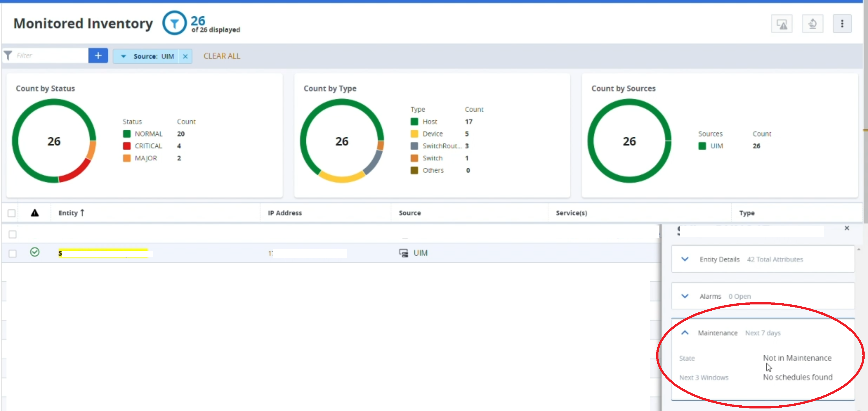Viewport: 868px width, 411px height.
Task: Expand the Alarms 0 Open section
Action: click(x=685, y=296)
